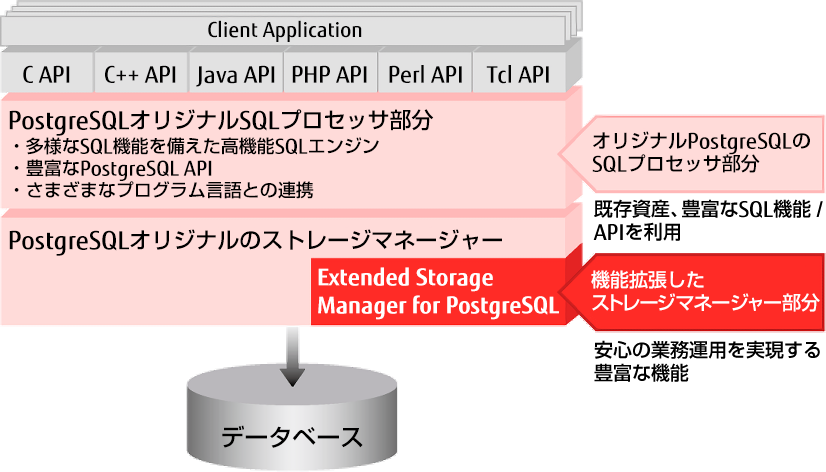Select the C API block
Screen dimensions: 826x472
(47, 73)
